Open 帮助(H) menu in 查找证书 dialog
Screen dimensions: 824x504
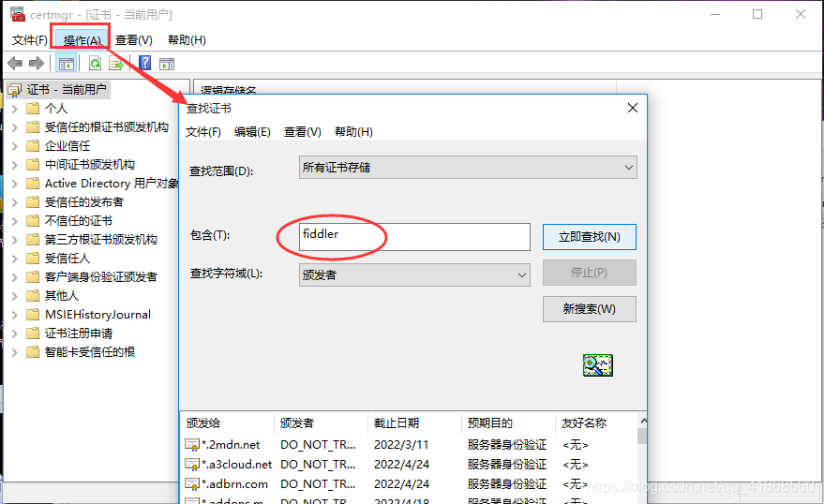pyautogui.click(x=353, y=132)
